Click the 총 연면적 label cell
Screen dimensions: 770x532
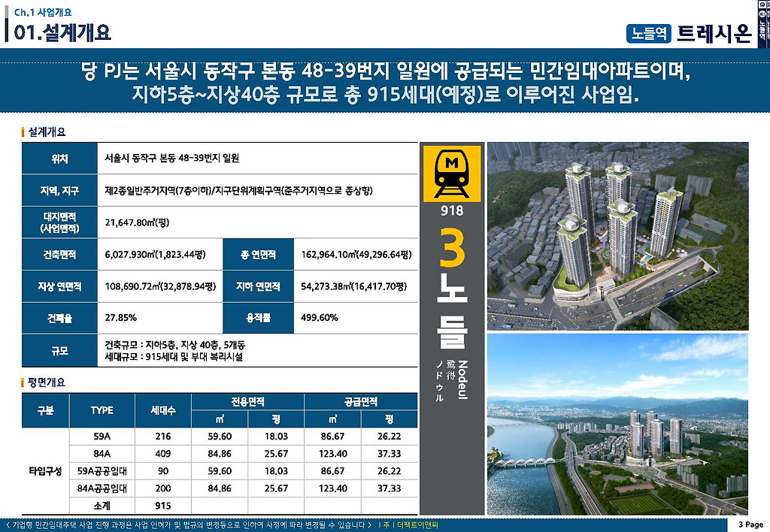tap(259, 254)
